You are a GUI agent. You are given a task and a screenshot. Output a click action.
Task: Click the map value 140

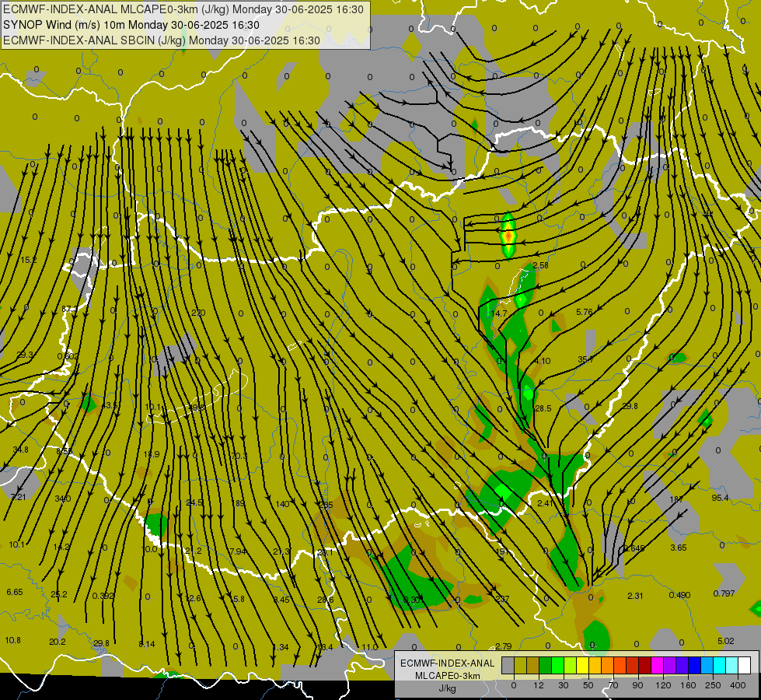(x=282, y=504)
